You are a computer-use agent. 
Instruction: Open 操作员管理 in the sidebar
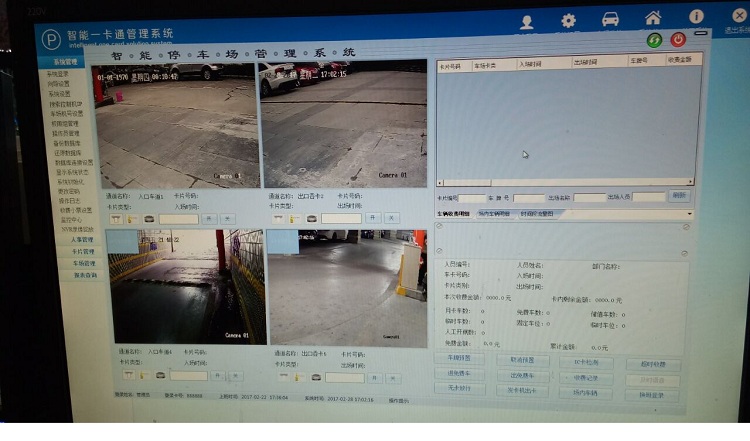tap(66, 133)
